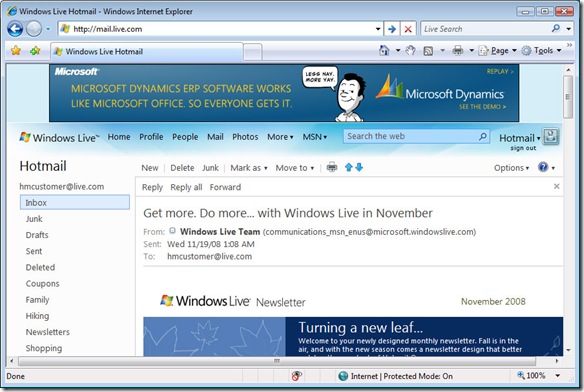The height and width of the screenshot is (392, 584).
Task: Open the Deleted folder
Action: click(40, 267)
